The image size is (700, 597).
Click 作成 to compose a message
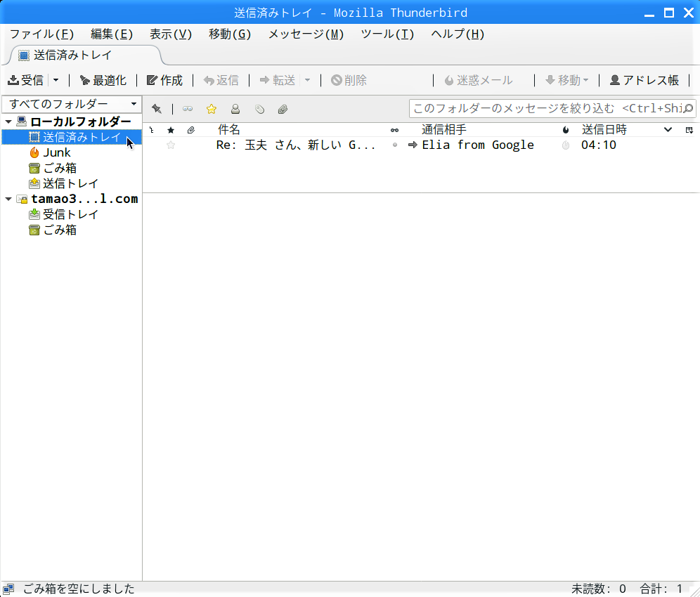click(164, 80)
